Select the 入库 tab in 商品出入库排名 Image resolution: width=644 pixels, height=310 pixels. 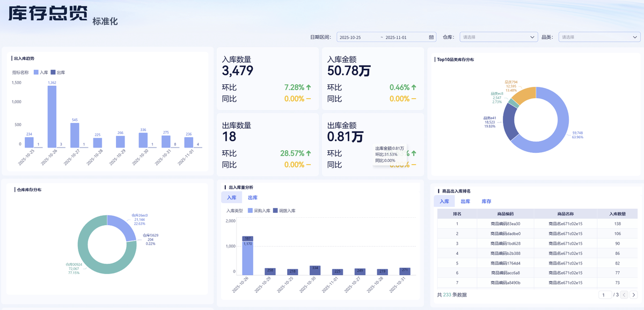click(444, 201)
